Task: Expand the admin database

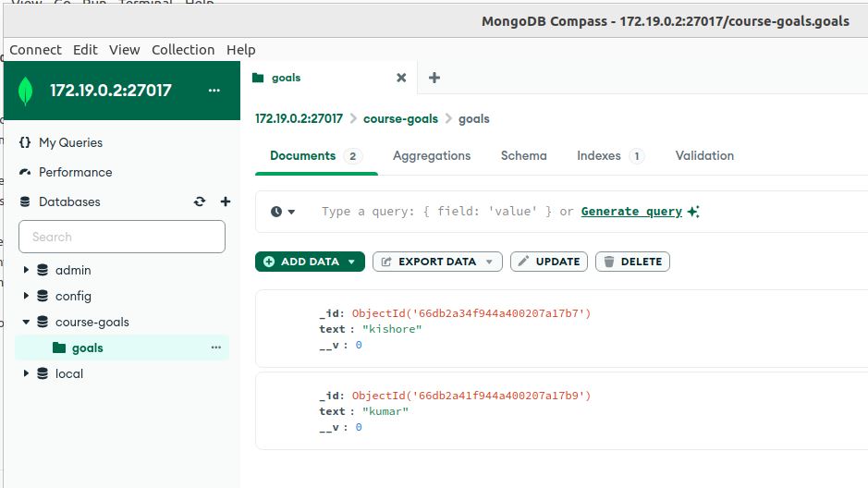Action: coord(26,270)
